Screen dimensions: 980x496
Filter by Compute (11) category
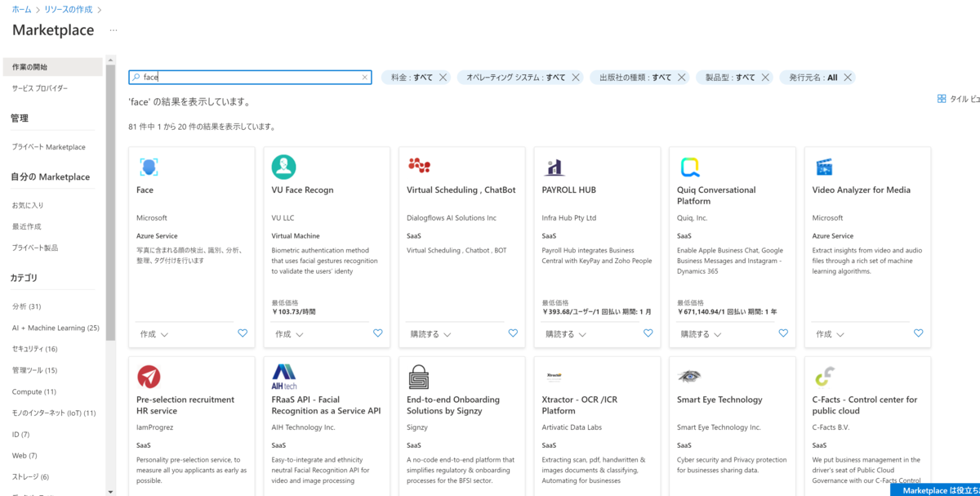(34, 391)
